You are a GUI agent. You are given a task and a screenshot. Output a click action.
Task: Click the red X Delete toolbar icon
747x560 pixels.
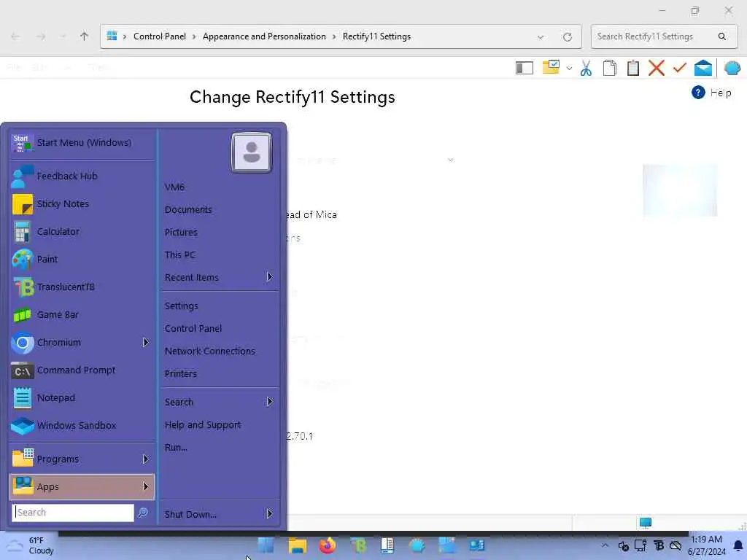(656, 68)
